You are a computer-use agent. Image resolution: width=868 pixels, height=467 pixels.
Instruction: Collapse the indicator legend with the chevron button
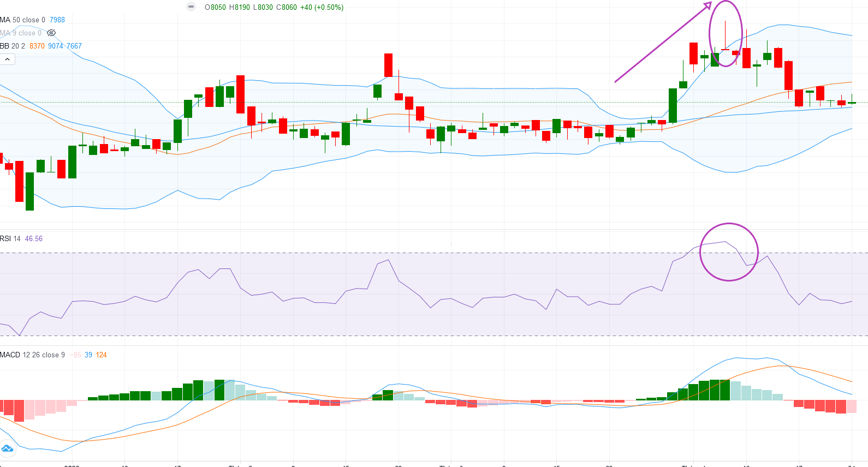[7, 59]
